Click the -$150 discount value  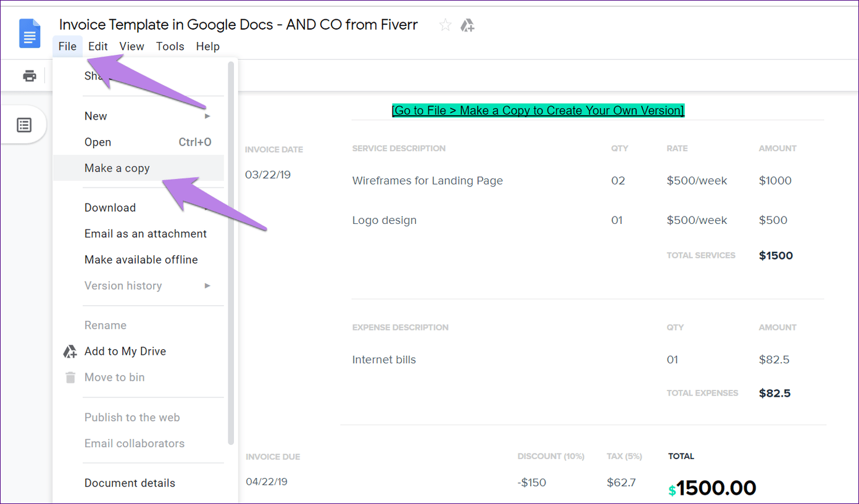(x=532, y=482)
